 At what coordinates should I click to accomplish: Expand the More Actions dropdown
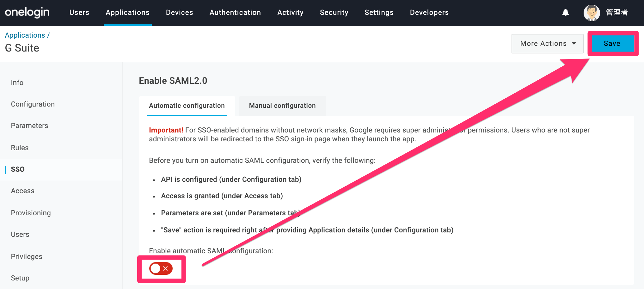click(548, 44)
